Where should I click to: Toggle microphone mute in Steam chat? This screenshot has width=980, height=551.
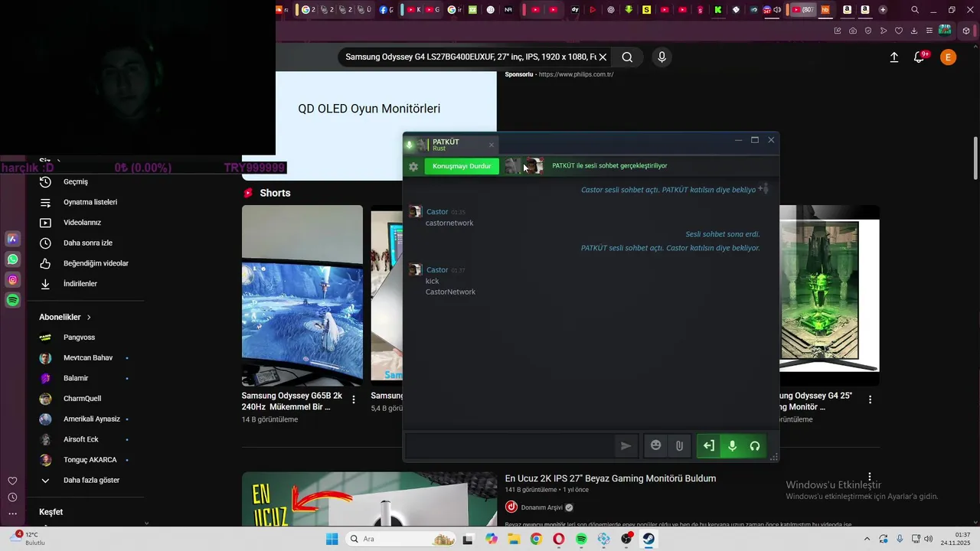point(732,446)
